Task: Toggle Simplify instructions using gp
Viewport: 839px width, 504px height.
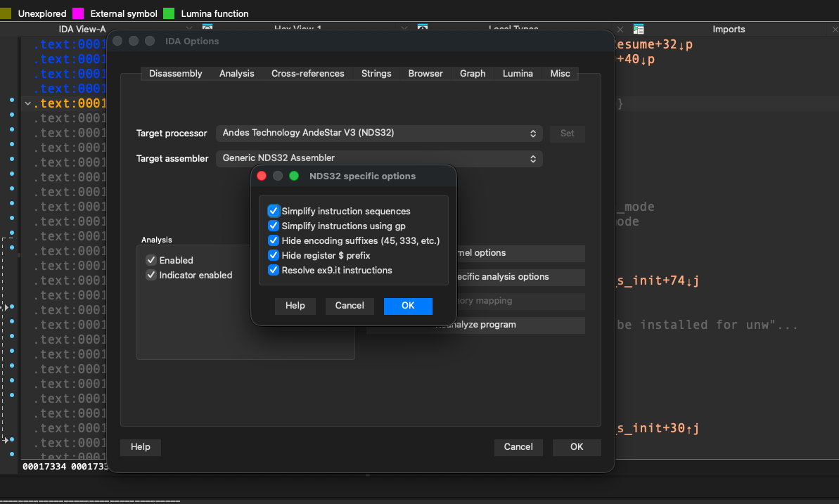Action: pos(274,226)
